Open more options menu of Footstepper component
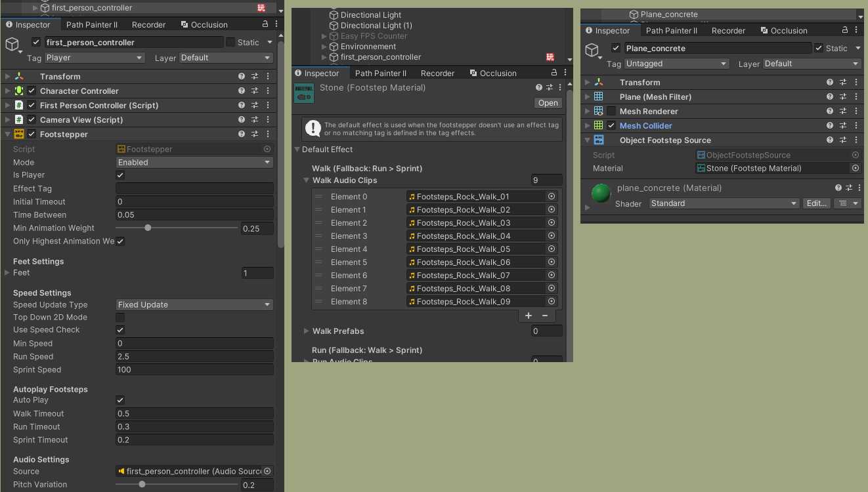 [x=268, y=134]
